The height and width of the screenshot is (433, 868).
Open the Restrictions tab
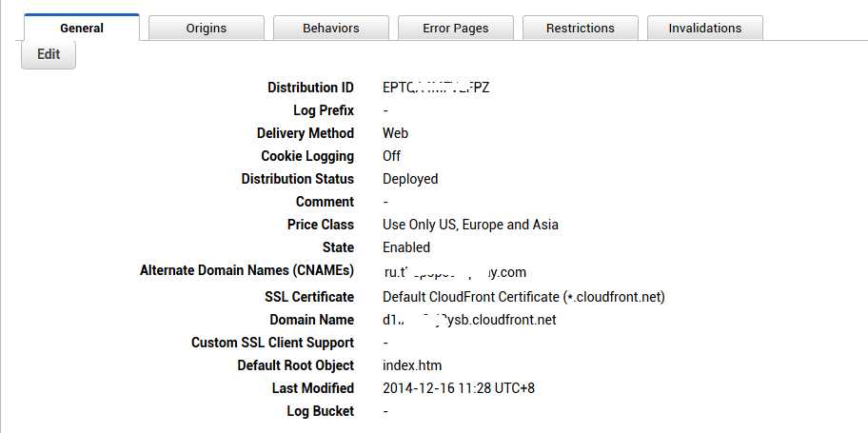point(581,28)
